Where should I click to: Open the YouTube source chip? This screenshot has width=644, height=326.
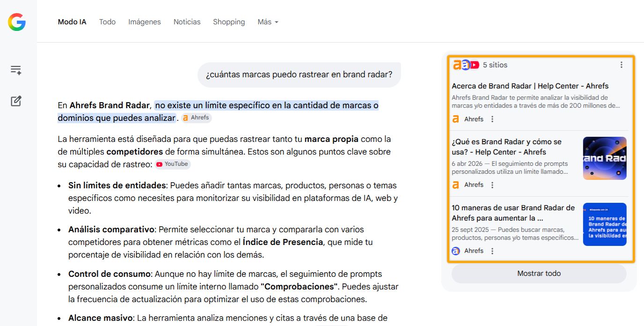click(x=172, y=164)
